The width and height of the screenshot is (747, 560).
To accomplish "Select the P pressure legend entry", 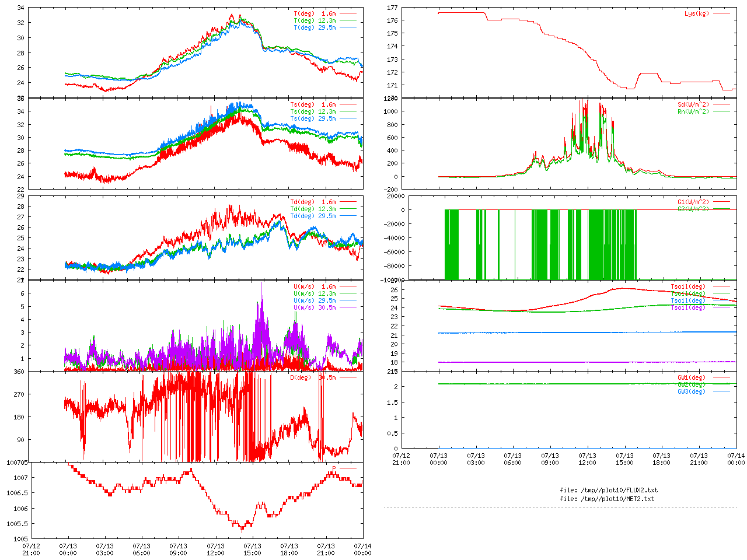I will pos(334,468).
